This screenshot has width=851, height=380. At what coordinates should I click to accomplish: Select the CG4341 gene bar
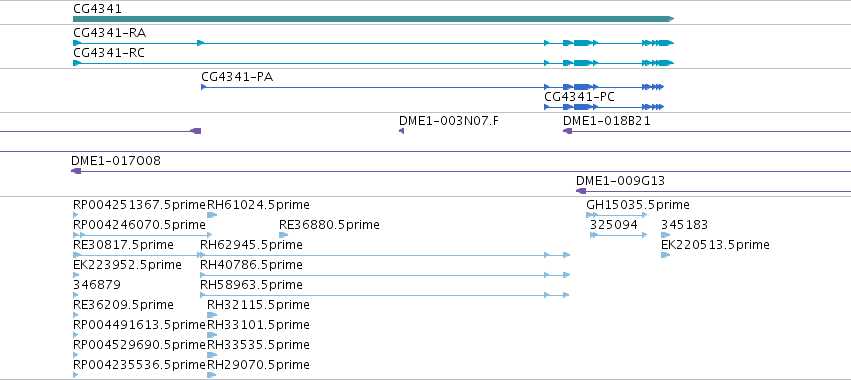point(373,19)
